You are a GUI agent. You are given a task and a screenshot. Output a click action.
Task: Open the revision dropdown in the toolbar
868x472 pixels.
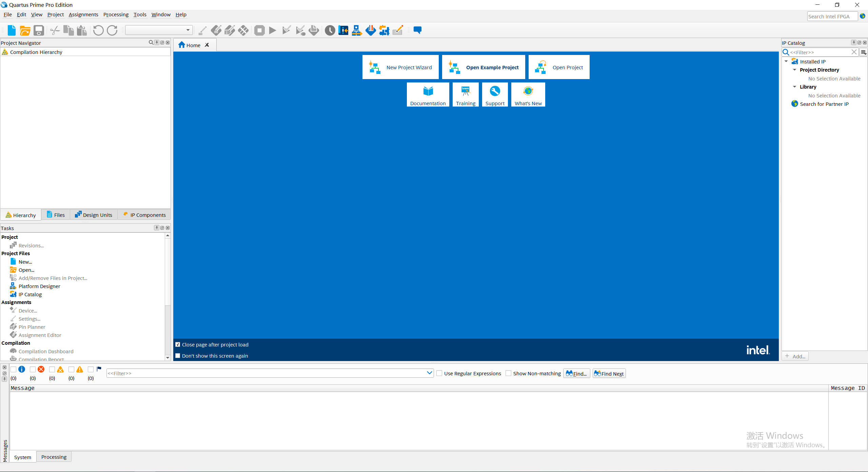coord(188,30)
